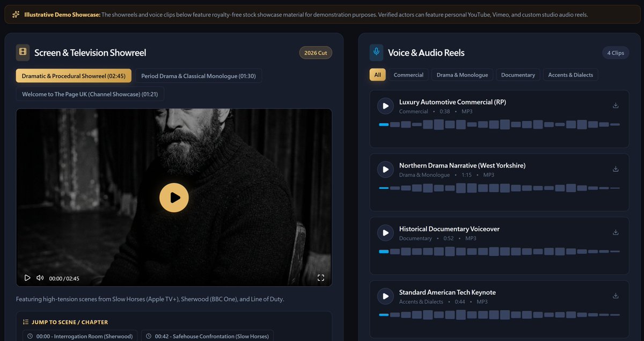Filter voice reels by Drama & Monologue

(x=462, y=75)
